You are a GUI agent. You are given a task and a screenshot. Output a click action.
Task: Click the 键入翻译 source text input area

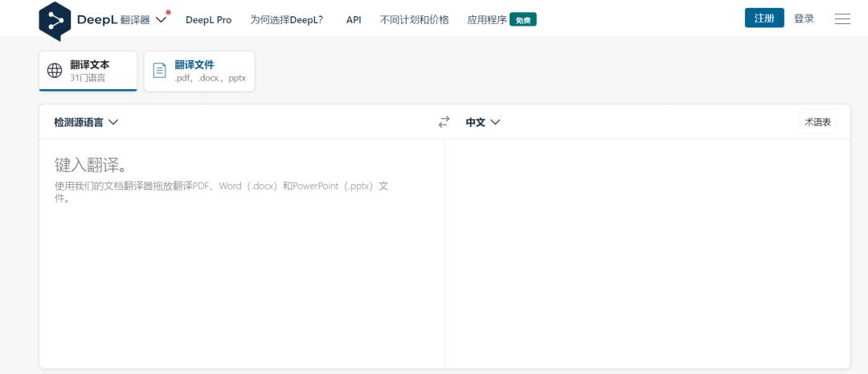point(242,254)
